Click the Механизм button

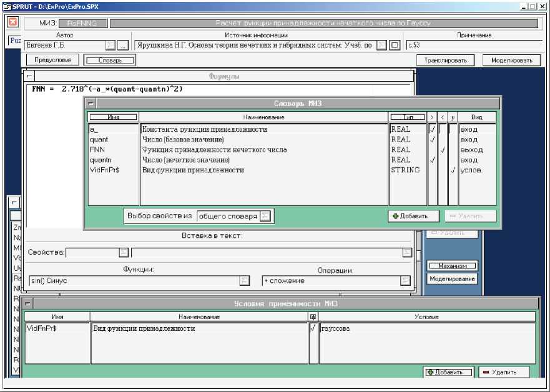[453, 266]
